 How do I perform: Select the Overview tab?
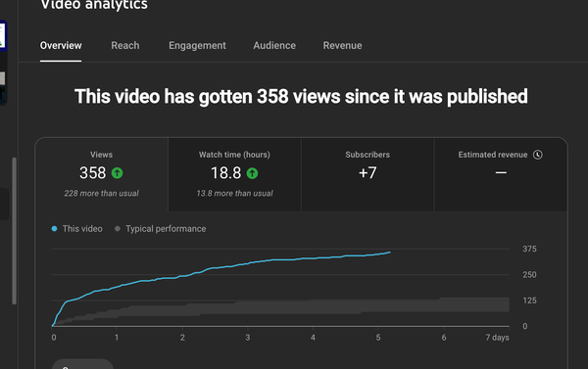pyautogui.click(x=61, y=45)
